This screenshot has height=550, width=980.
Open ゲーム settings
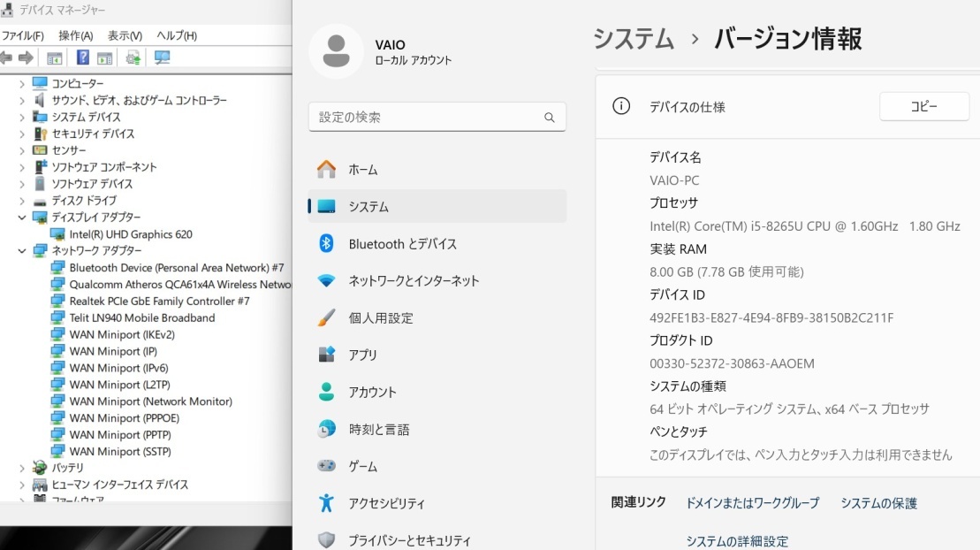(x=437, y=466)
